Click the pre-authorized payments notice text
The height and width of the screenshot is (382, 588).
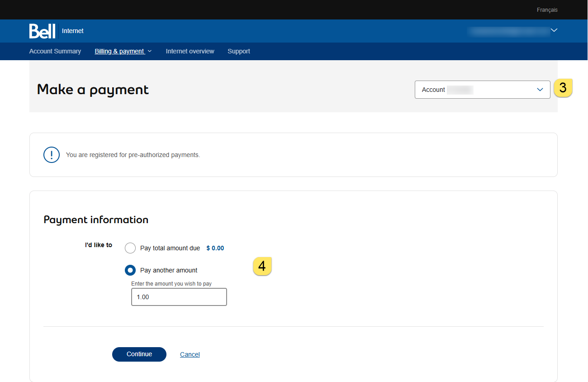133,155
